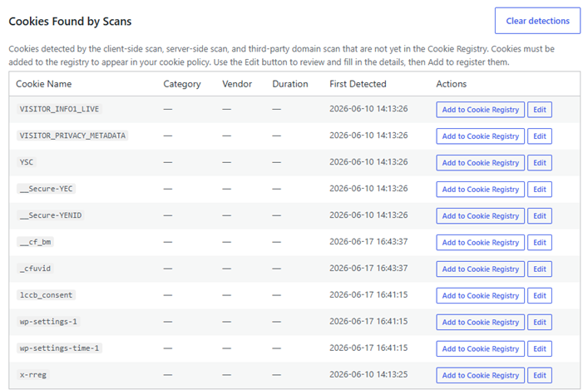
Task: Edit the __Secure-YENID cookie
Action: [x=540, y=216]
